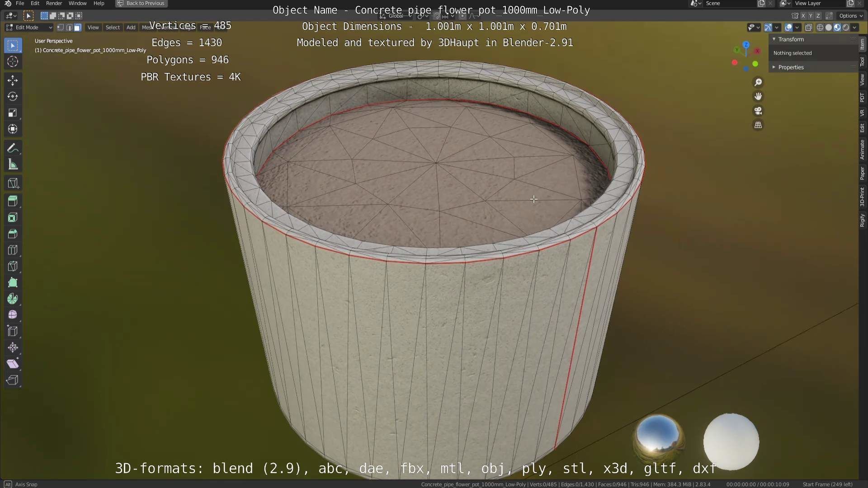Select the Spin tool

(13, 299)
